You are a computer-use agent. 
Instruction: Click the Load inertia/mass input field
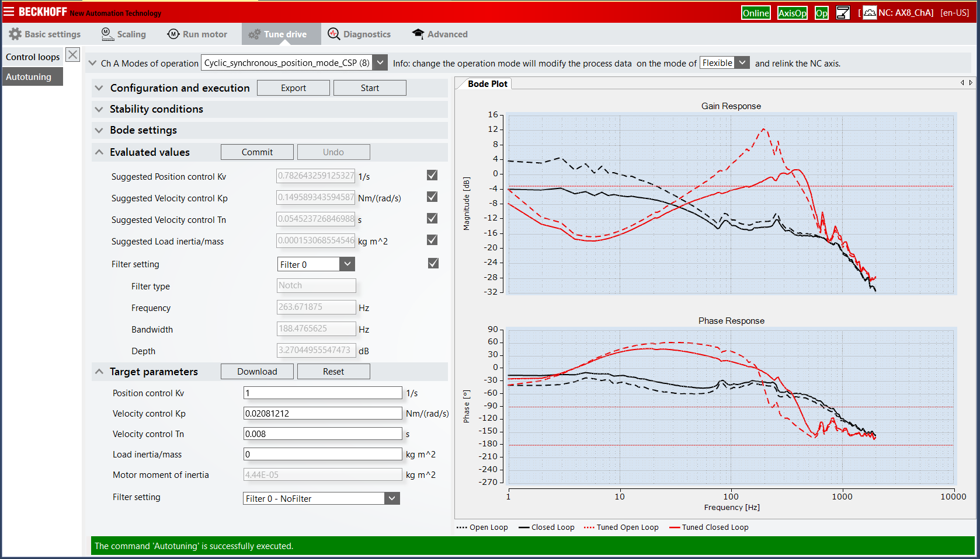[x=322, y=455]
